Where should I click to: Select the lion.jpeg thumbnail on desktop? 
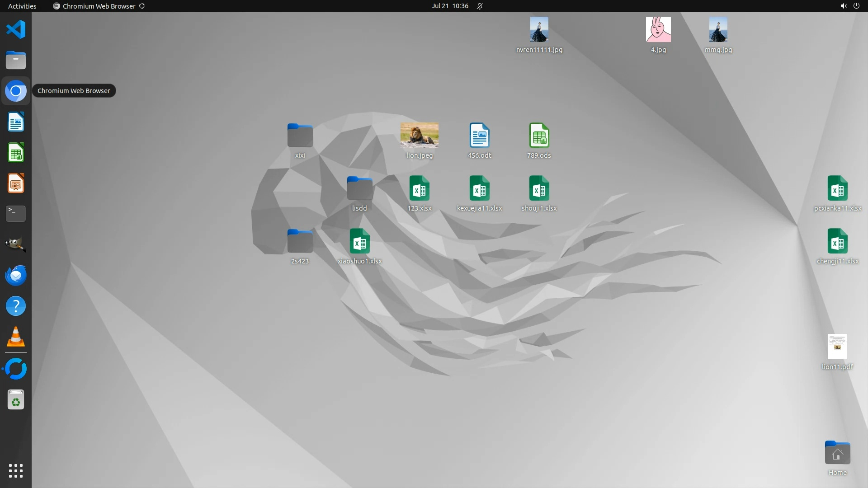(419, 136)
